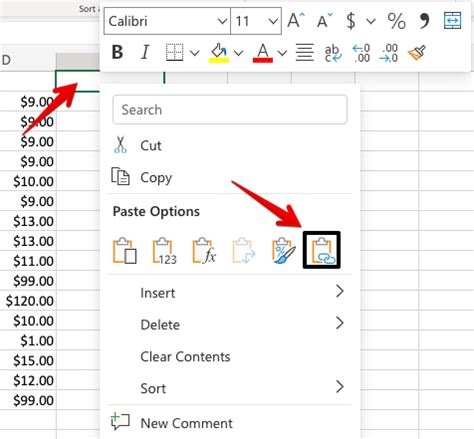Select the cell showing $120.00
This screenshot has height=439, width=474.
[x=28, y=301]
